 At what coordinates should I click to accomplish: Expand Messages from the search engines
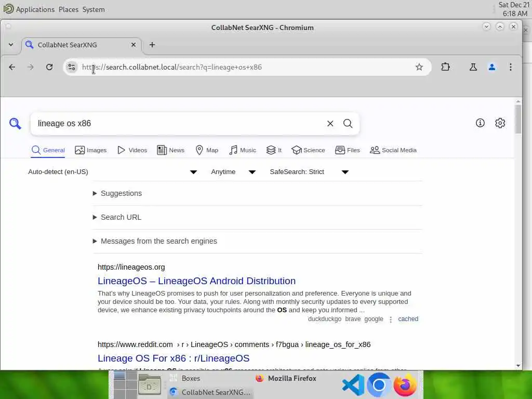155,241
